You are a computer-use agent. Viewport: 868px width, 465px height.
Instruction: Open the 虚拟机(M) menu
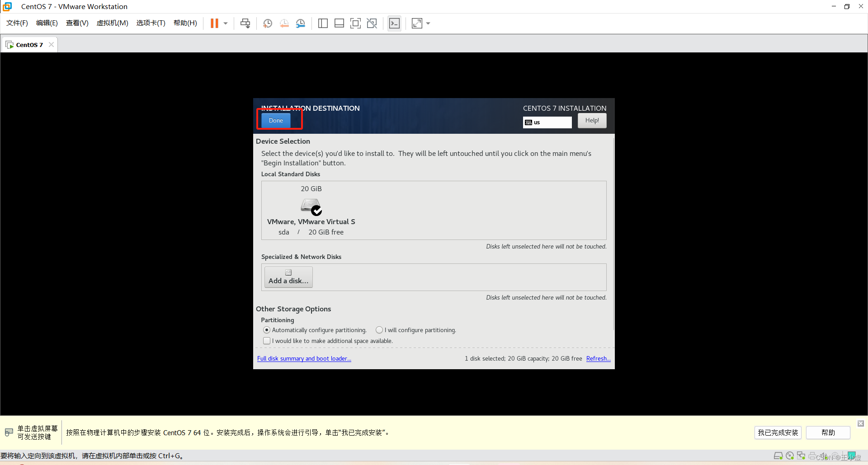click(x=113, y=23)
